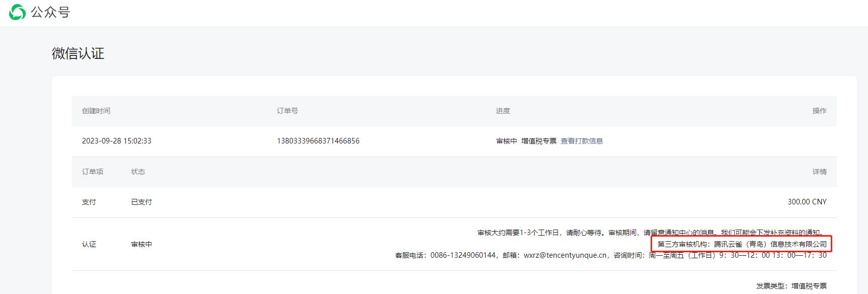868x294 pixels.
Task: Click the 审核中 status in 认证 row
Action: tap(142, 244)
